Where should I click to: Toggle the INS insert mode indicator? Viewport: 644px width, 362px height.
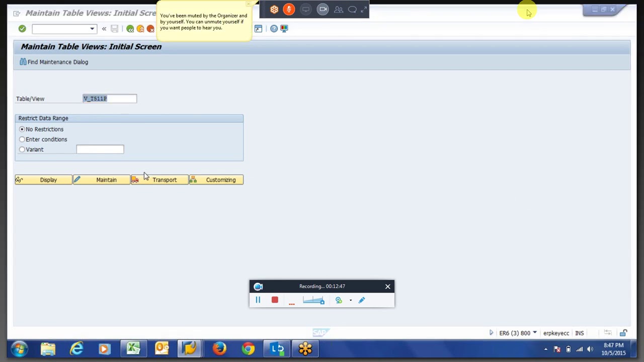tap(580, 333)
